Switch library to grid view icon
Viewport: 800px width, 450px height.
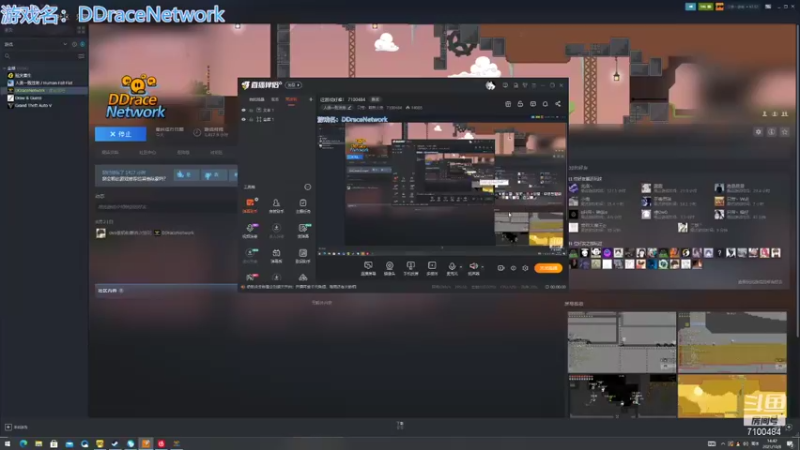coord(81,31)
